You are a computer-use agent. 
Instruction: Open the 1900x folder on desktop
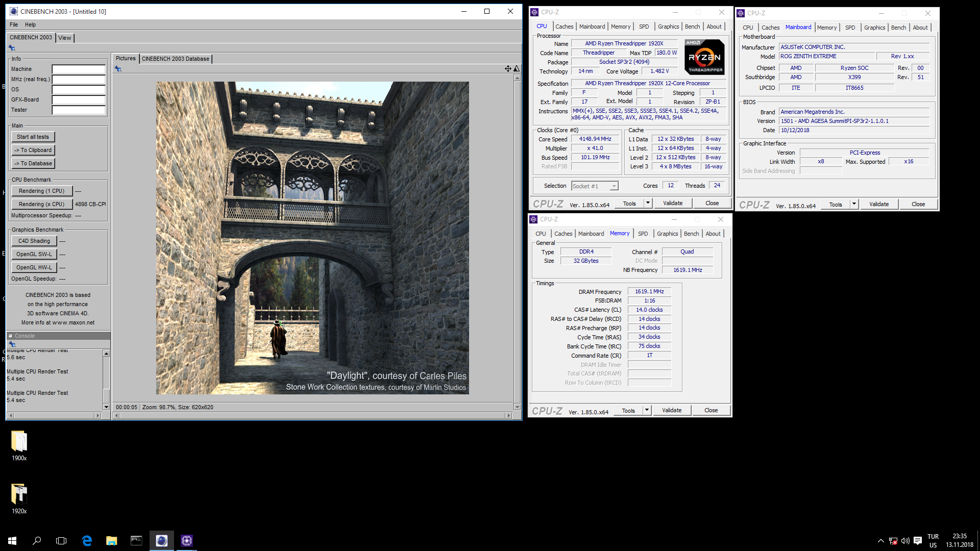point(19,446)
